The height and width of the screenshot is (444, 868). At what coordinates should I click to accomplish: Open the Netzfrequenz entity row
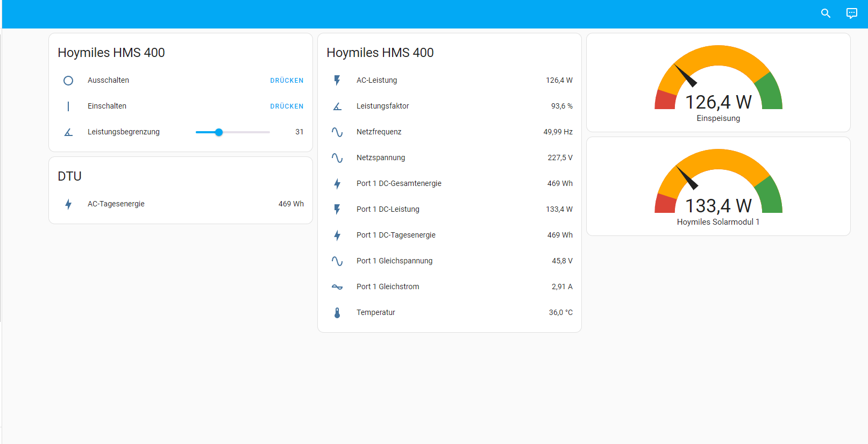coord(450,132)
